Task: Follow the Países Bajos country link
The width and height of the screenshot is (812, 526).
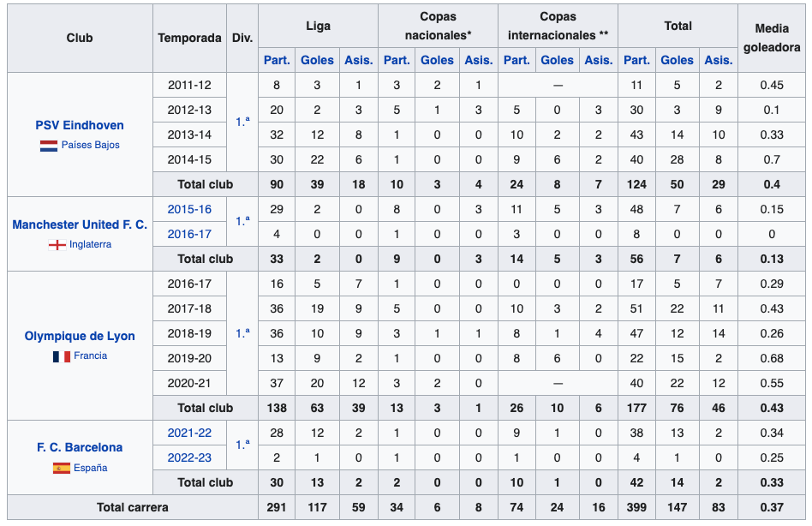Action: tap(90, 146)
